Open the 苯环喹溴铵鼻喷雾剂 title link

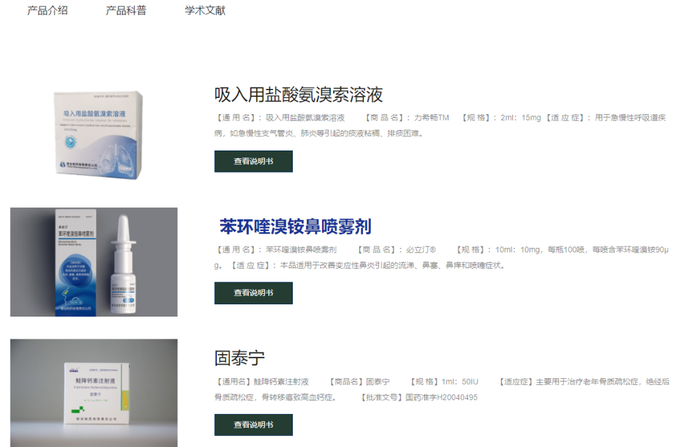(295, 226)
